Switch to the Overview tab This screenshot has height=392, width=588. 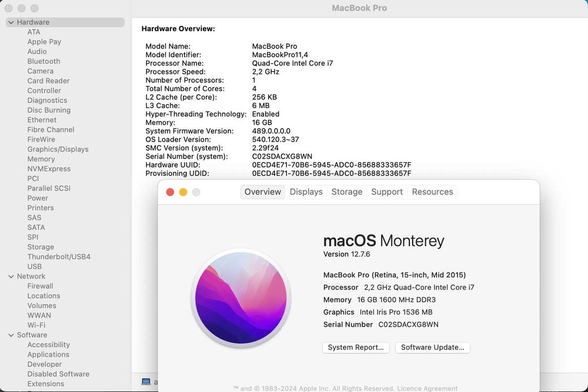click(x=262, y=192)
